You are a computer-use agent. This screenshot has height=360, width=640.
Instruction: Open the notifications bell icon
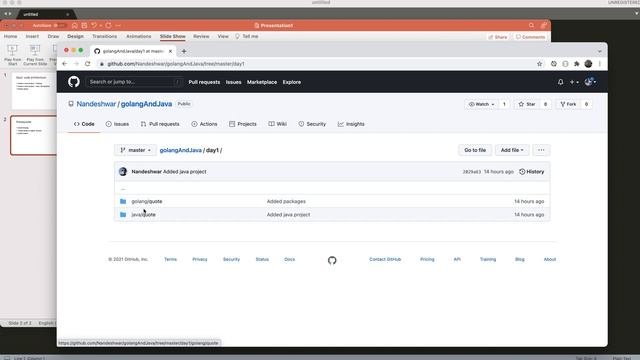tap(560, 82)
